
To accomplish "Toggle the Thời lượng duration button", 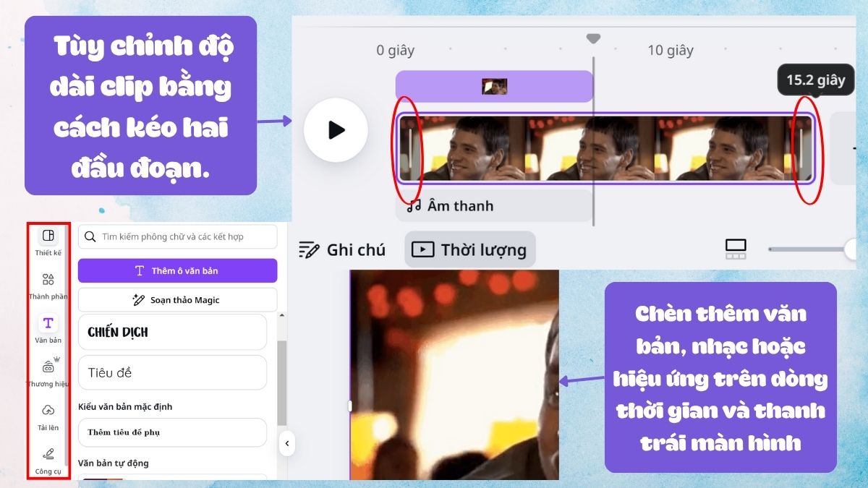I will [x=469, y=249].
